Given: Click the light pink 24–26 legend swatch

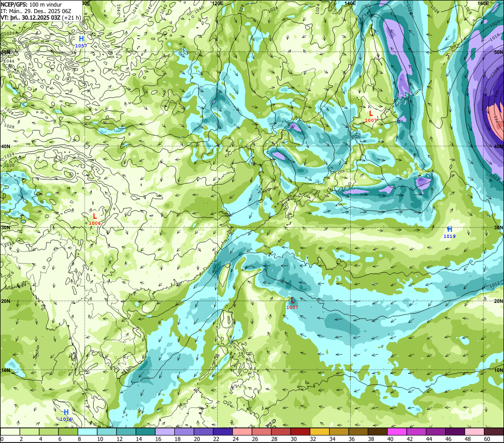Looking at the screenshot, I should click(242, 431).
